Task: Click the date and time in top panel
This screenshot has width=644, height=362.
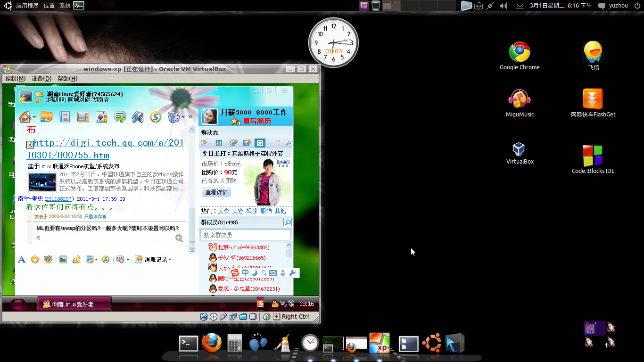Action: [561, 6]
